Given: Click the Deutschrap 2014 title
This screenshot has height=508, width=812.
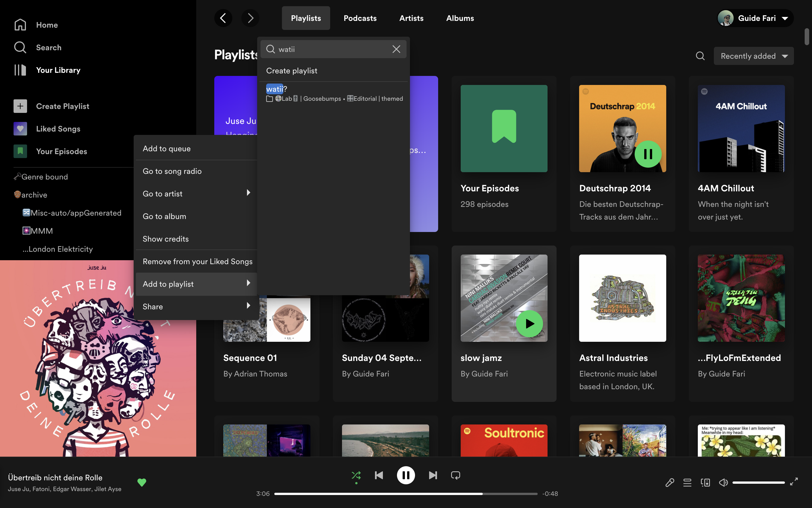Looking at the screenshot, I should (615, 188).
